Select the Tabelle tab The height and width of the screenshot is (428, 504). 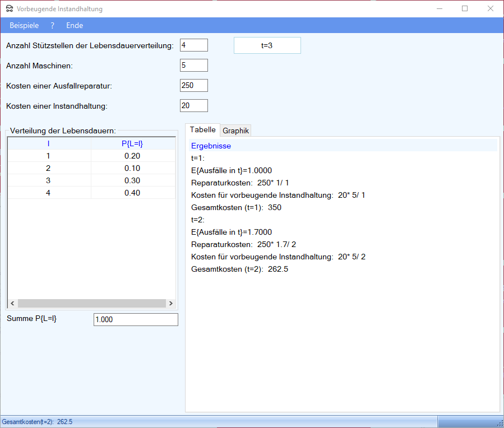(202, 130)
